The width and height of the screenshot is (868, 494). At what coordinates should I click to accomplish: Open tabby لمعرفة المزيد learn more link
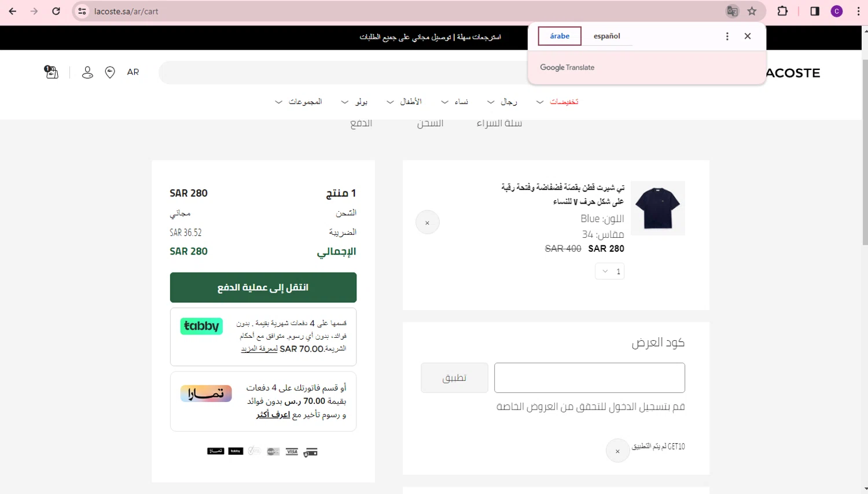pos(259,349)
